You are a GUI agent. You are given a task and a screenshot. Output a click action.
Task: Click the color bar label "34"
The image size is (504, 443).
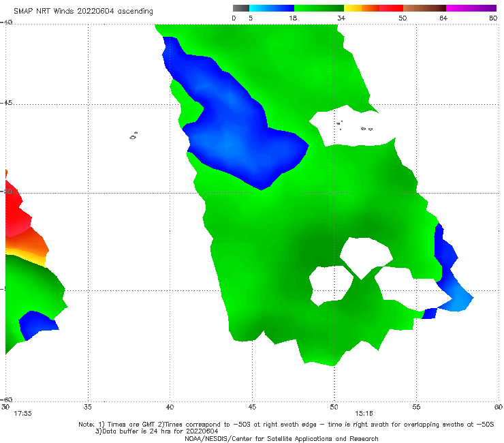[x=341, y=18]
